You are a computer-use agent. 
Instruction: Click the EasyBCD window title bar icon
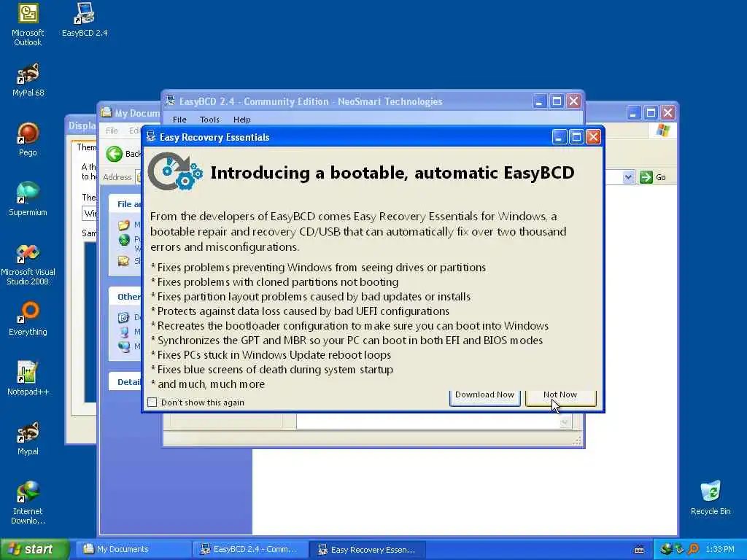point(170,101)
